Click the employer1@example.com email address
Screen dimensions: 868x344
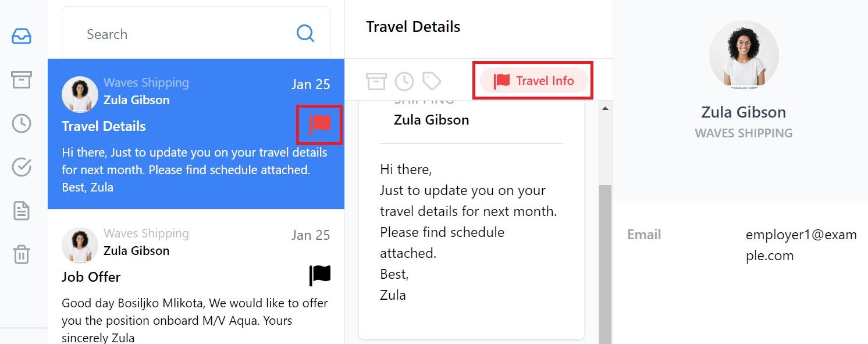point(801,245)
